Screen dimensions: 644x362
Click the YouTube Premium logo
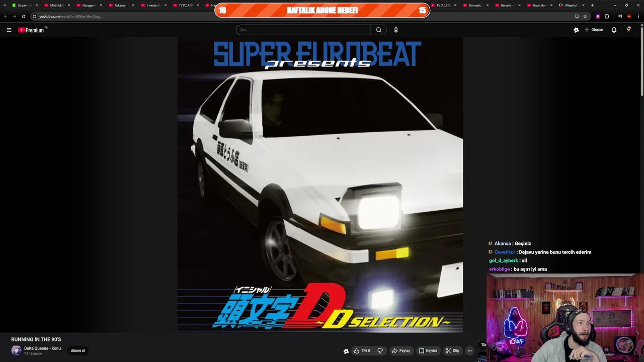32,30
